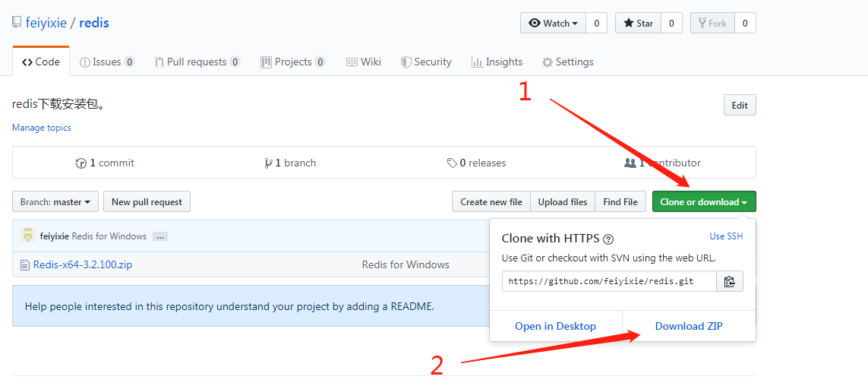Expand the commit message ellipsis button
The image size is (868, 386).
[159, 236]
